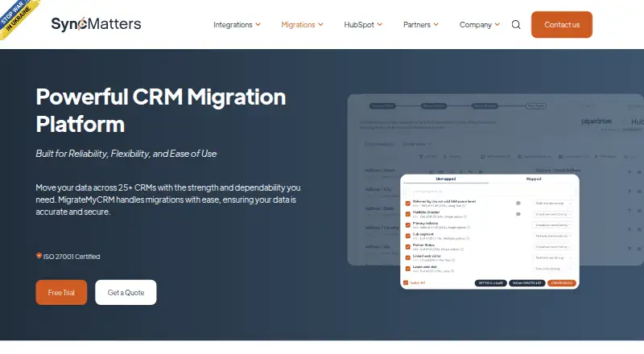Open the site search magnifier icon
The width and height of the screenshot is (644, 354).
[x=516, y=25]
